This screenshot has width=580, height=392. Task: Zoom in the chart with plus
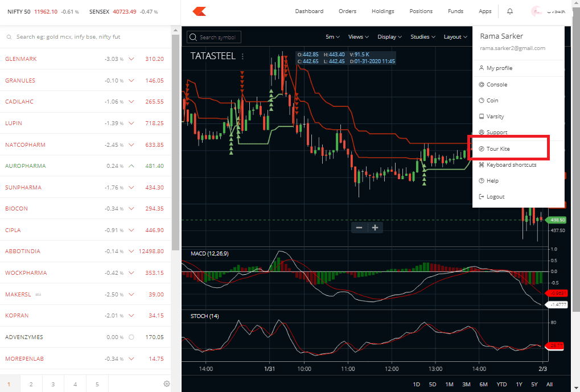tap(375, 228)
